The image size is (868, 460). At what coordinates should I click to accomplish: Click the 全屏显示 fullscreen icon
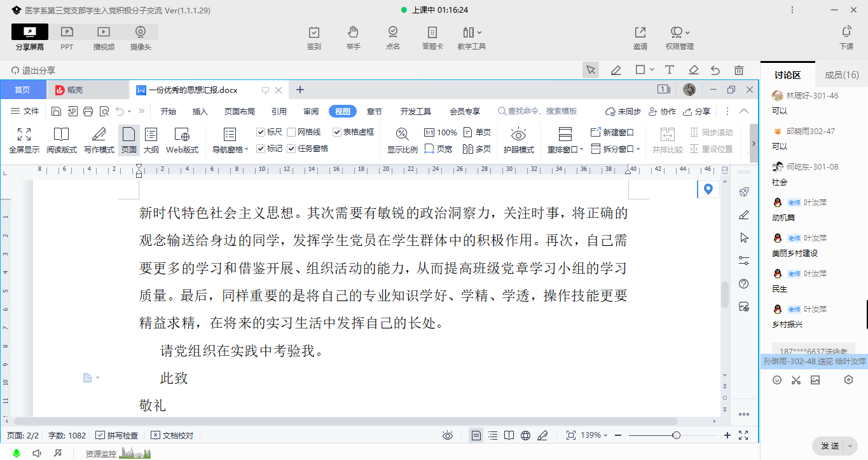[x=24, y=140]
